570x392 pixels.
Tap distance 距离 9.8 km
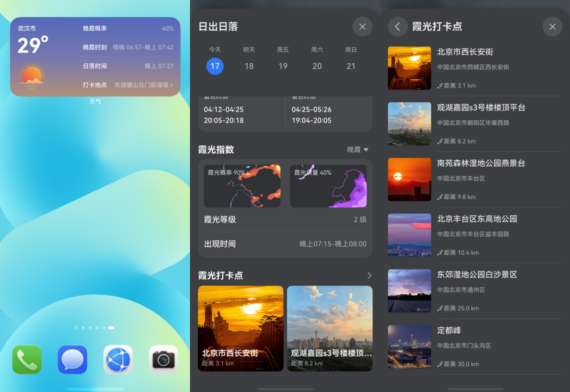(x=456, y=197)
